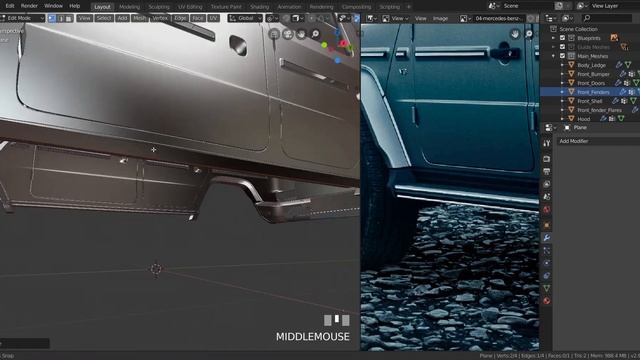
Task: Open the Vertex menu in viewport header
Action: pos(160,18)
